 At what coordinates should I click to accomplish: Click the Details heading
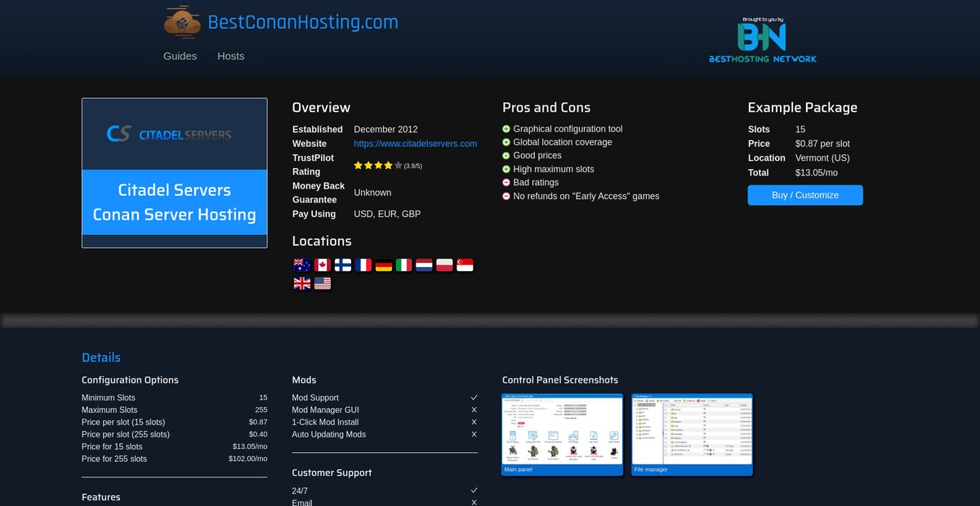click(101, 357)
